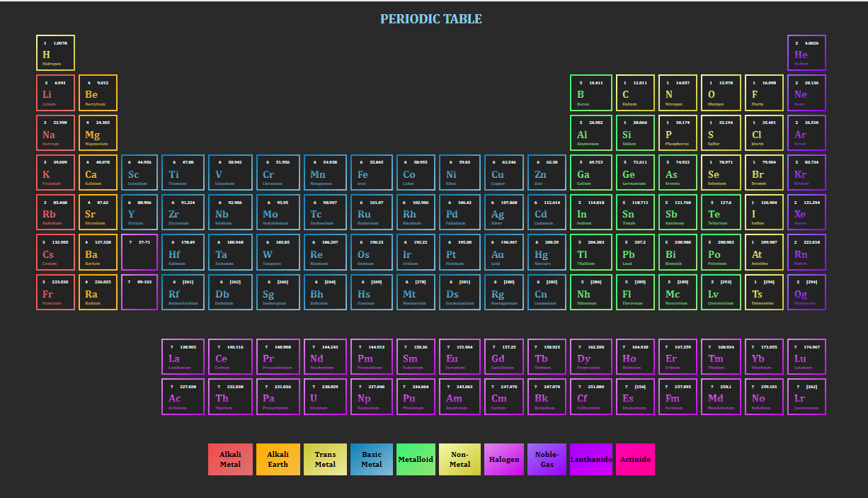Click the PERIODIC TABLE title heading

click(431, 19)
